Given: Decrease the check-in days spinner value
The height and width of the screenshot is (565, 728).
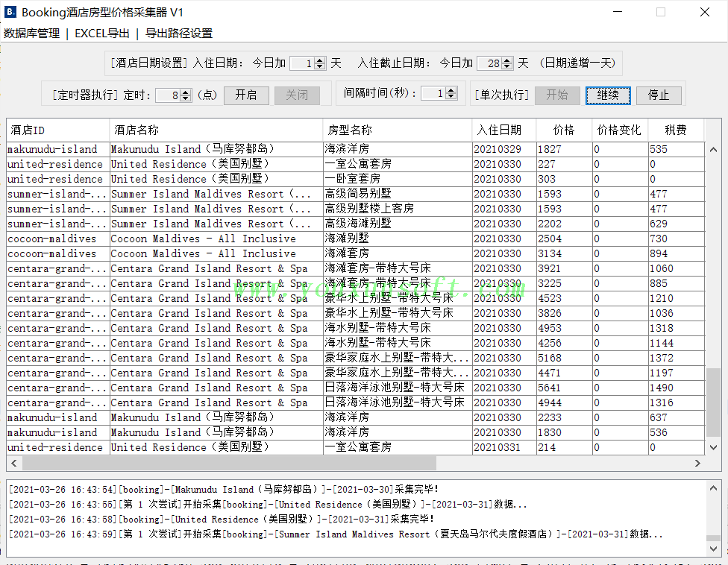Looking at the screenshot, I should pyautogui.click(x=320, y=66).
